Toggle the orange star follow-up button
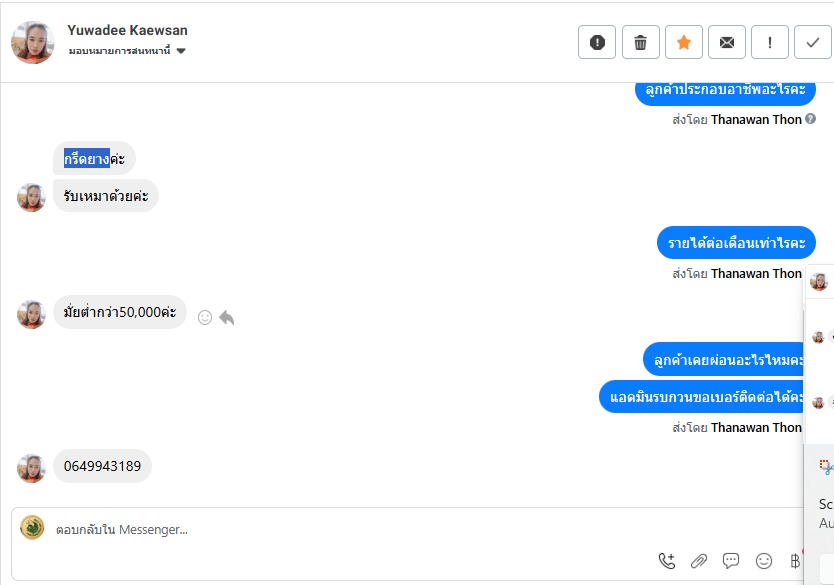 [x=684, y=42]
